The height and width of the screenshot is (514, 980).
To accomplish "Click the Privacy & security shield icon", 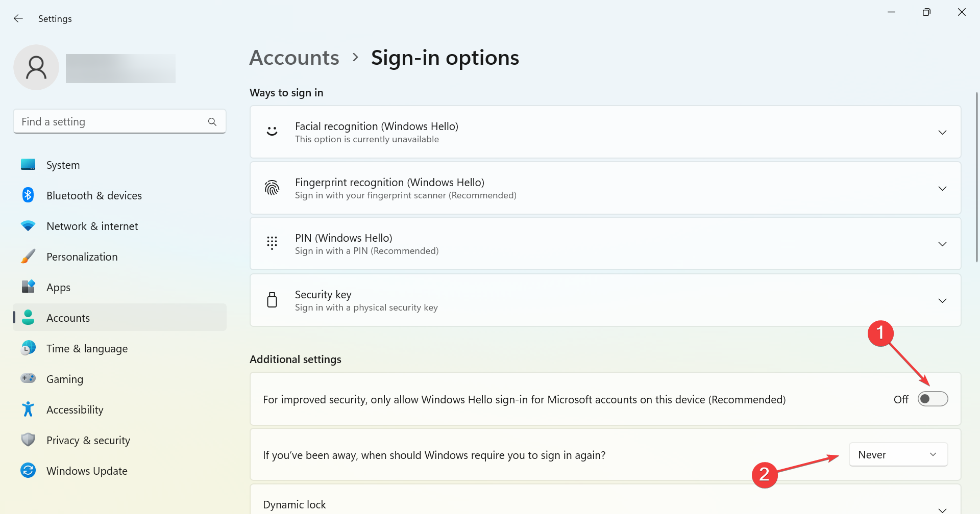I will pos(28,440).
